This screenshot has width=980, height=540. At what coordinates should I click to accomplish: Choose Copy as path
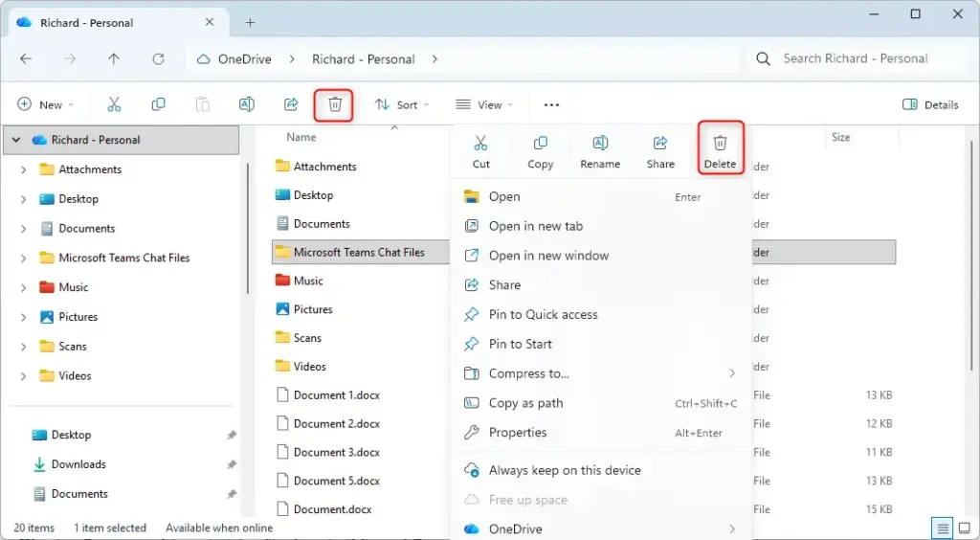coord(601,403)
